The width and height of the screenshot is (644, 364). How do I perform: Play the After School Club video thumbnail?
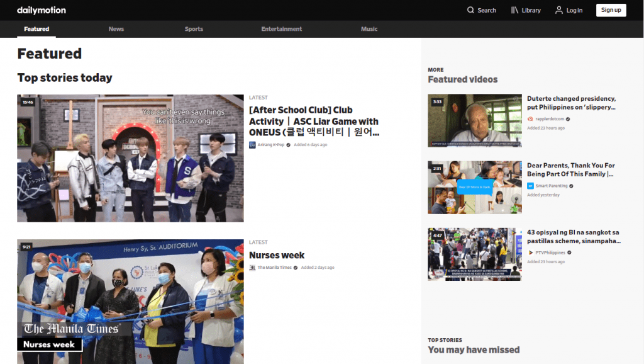(x=130, y=158)
